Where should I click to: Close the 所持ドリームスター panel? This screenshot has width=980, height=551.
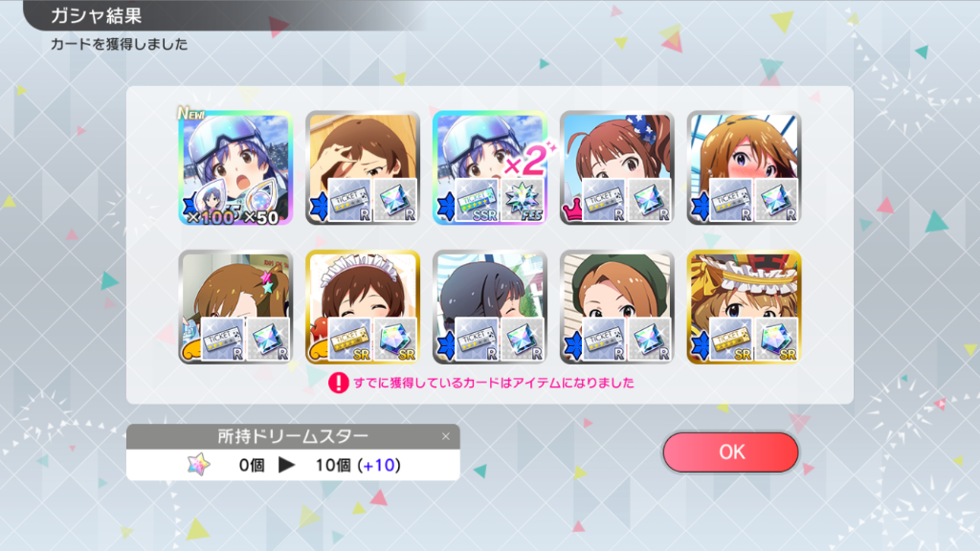click(446, 436)
